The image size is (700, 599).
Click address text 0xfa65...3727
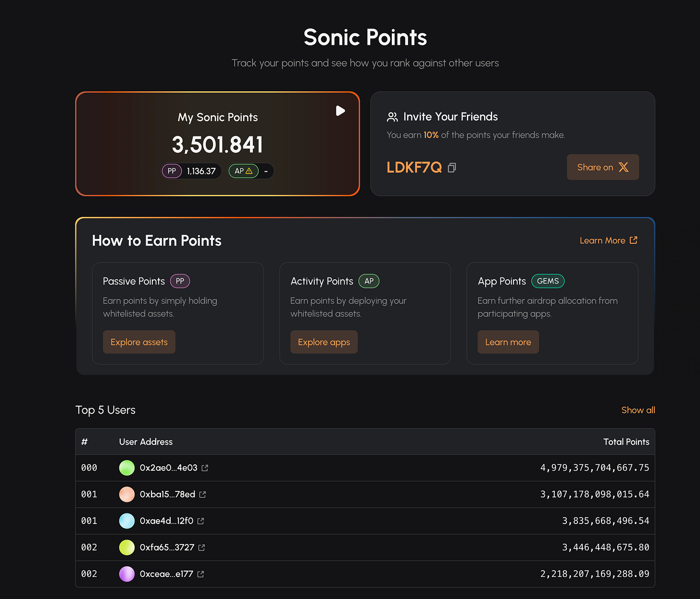[167, 547]
